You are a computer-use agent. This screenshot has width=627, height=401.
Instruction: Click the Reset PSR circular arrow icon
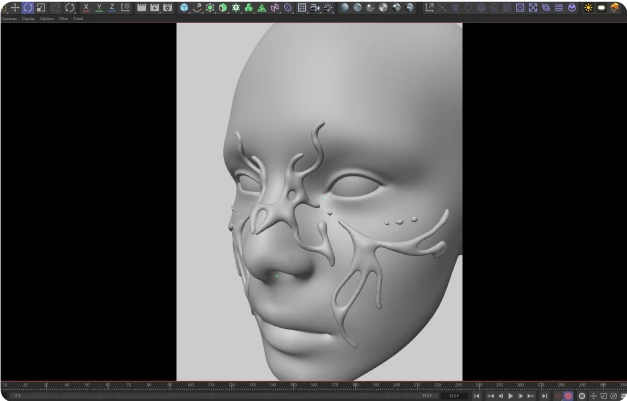70,8
